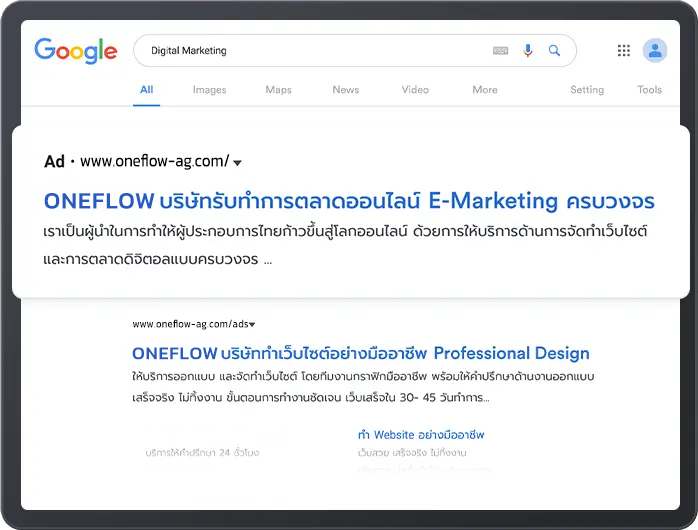Click the Google logo
The height and width of the screenshot is (530, 698).
[x=75, y=50]
